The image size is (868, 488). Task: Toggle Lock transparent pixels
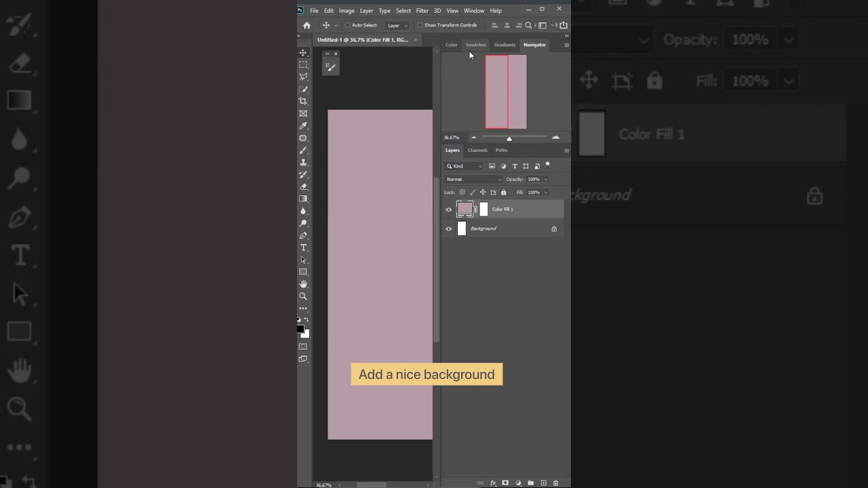point(462,192)
